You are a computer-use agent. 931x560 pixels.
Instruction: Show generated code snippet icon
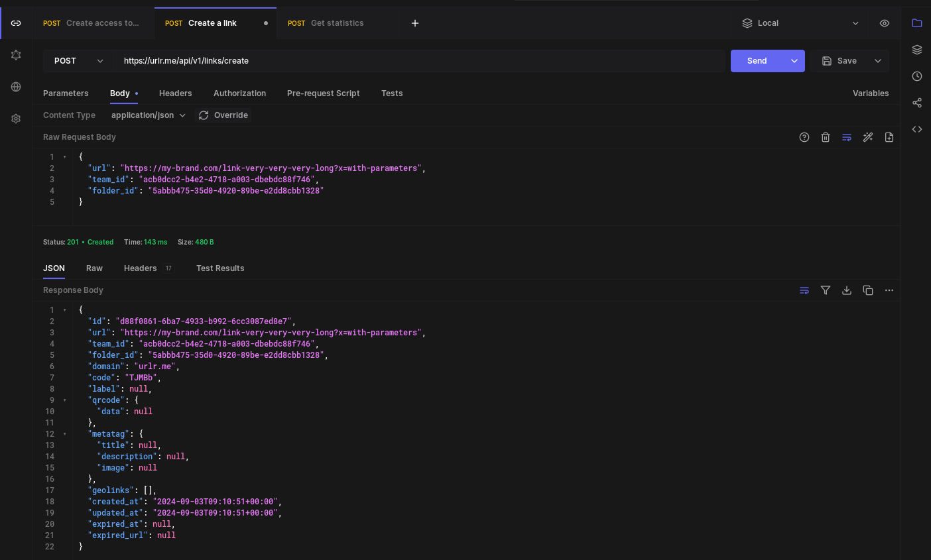(x=917, y=129)
